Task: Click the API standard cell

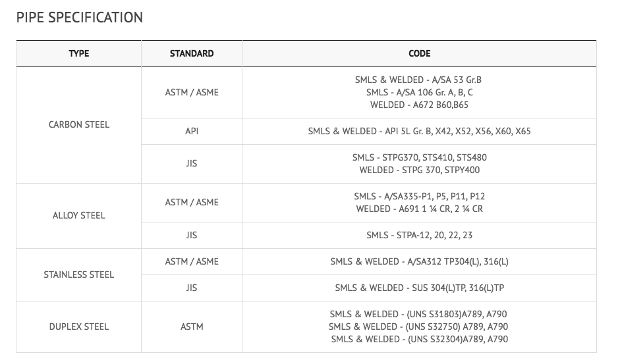Action: [192, 131]
